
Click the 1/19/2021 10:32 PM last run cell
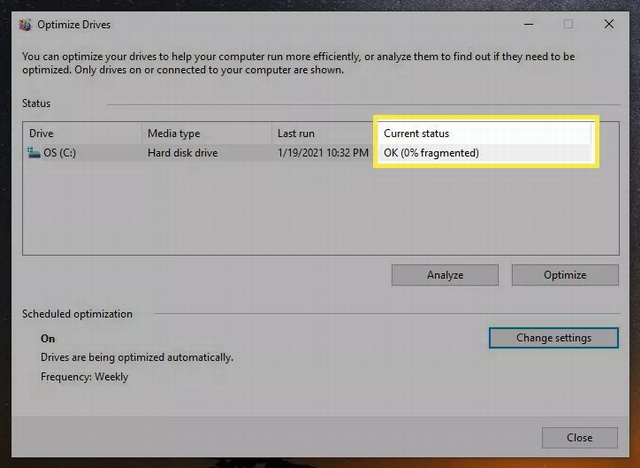[323, 153]
